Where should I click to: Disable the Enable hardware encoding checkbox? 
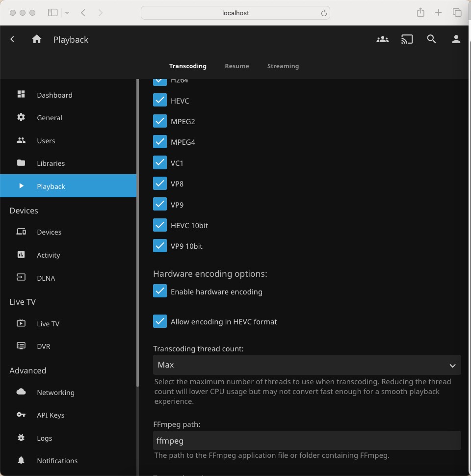coord(160,291)
